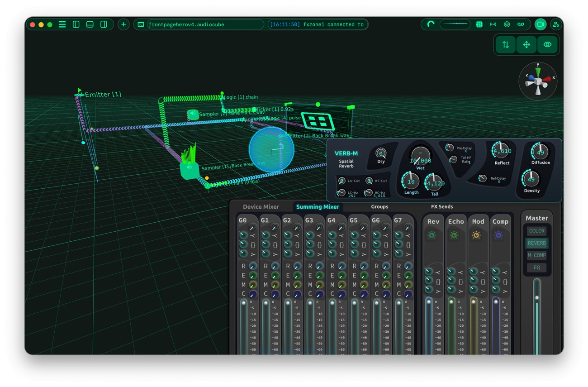Viewport: 588px width, 387px height.
Task: Click the camera record icon in the toolbar
Action: [540, 24]
